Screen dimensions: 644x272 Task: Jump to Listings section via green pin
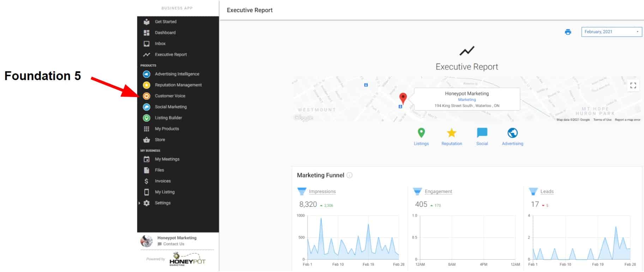[x=421, y=133]
